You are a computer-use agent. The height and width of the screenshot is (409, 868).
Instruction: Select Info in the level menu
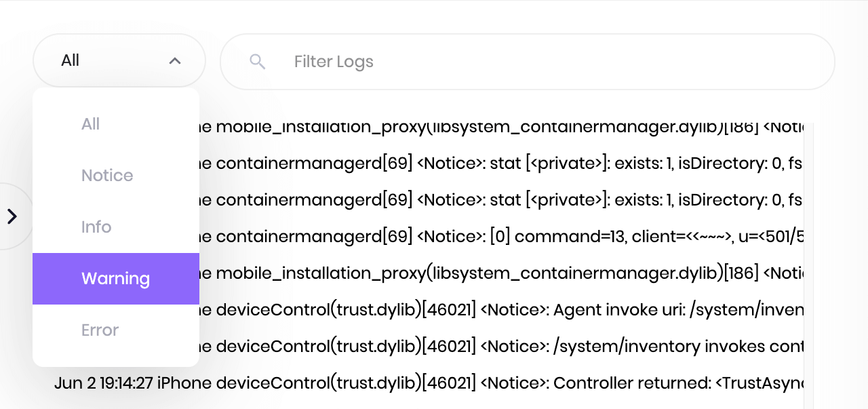tap(116, 227)
